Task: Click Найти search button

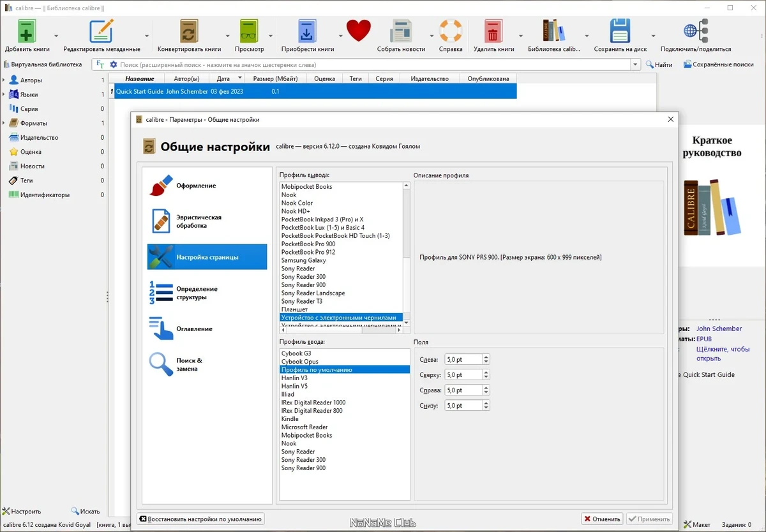Action: 659,64
